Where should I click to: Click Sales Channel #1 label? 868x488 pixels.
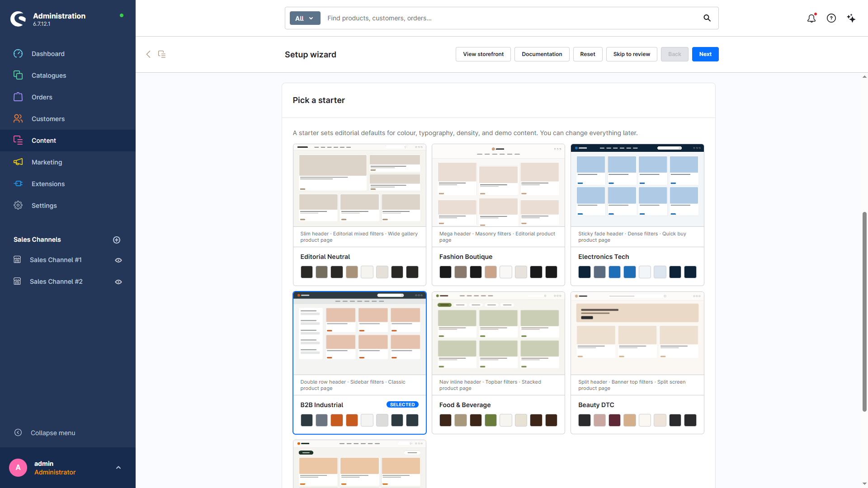[x=56, y=260]
